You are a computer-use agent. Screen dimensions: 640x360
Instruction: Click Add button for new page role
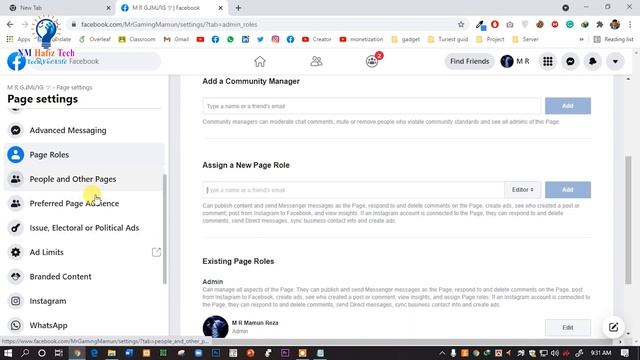(568, 190)
